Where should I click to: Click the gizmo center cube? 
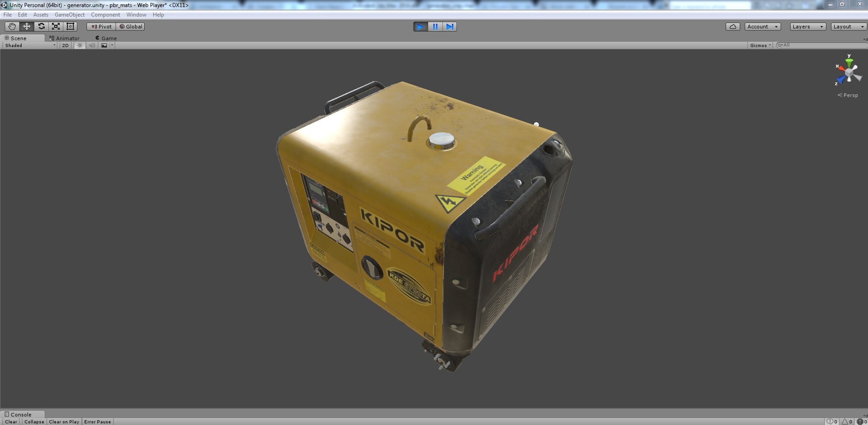click(849, 72)
